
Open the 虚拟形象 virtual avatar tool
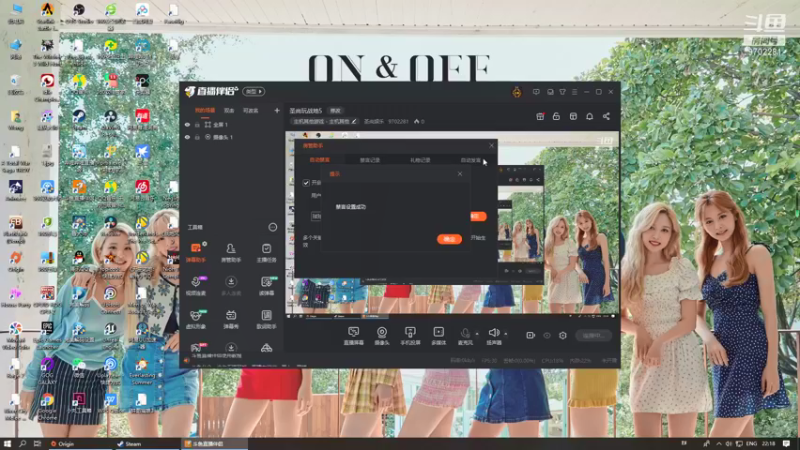[x=196, y=319]
